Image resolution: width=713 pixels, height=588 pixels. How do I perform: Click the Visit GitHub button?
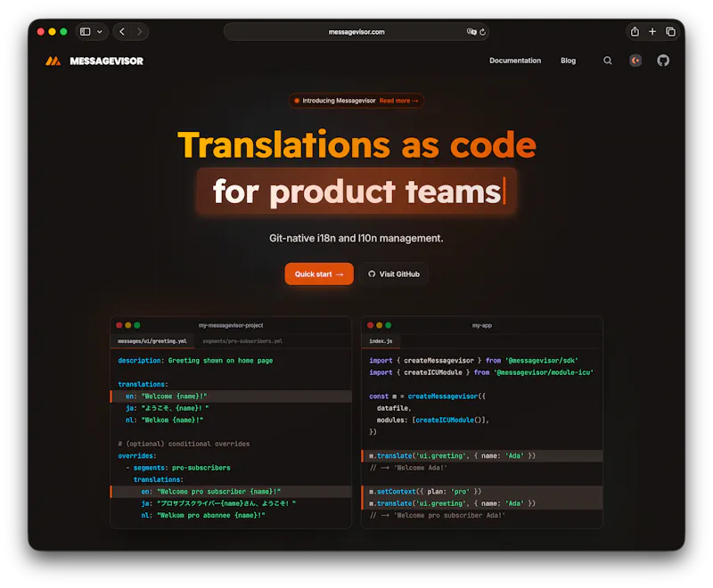coord(394,274)
